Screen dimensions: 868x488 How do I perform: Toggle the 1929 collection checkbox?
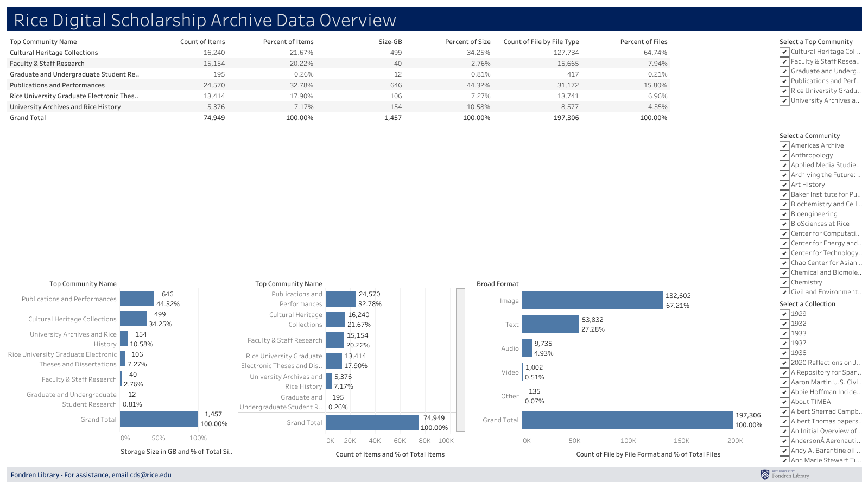point(784,314)
